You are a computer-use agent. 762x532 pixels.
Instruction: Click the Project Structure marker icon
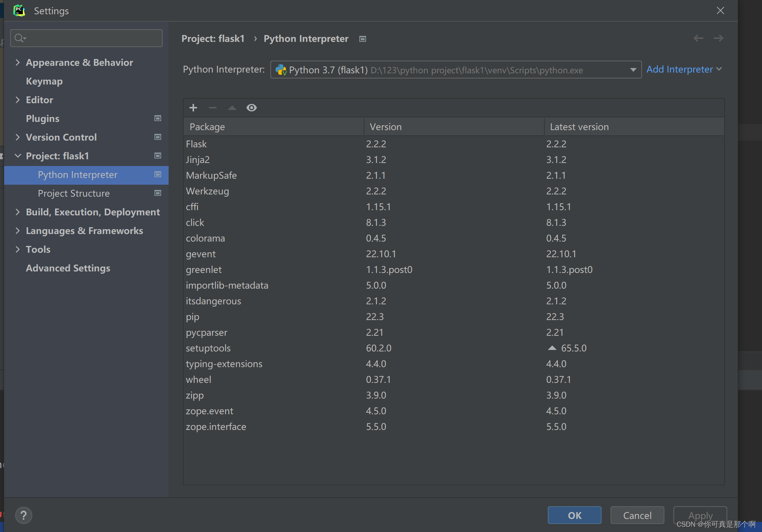click(158, 193)
